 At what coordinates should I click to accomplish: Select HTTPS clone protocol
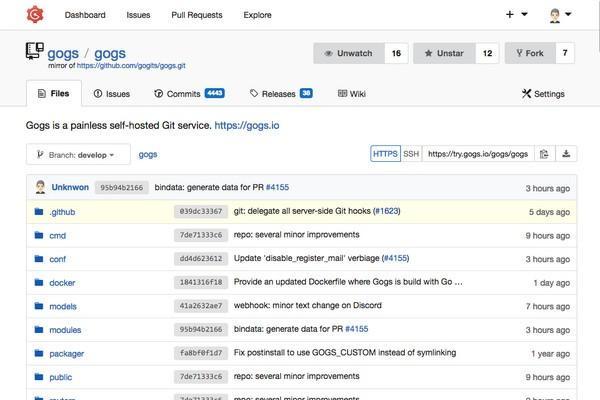[x=385, y=154]
